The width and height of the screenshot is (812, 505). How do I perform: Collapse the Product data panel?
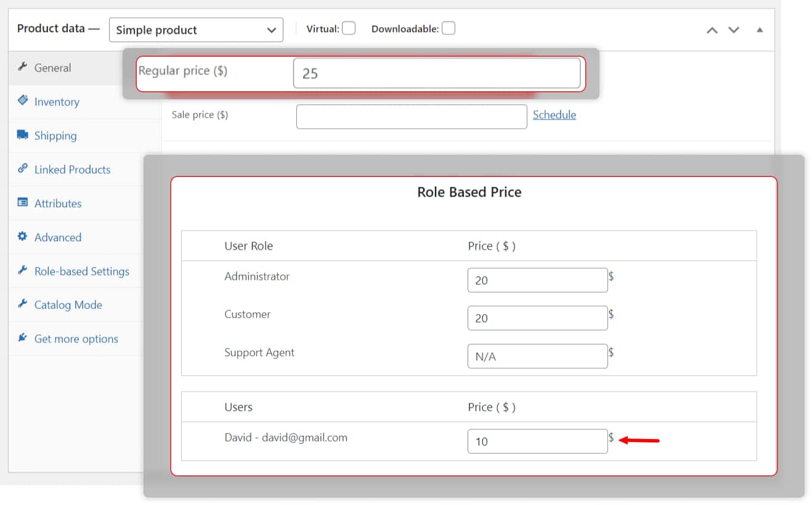[760, 30]
